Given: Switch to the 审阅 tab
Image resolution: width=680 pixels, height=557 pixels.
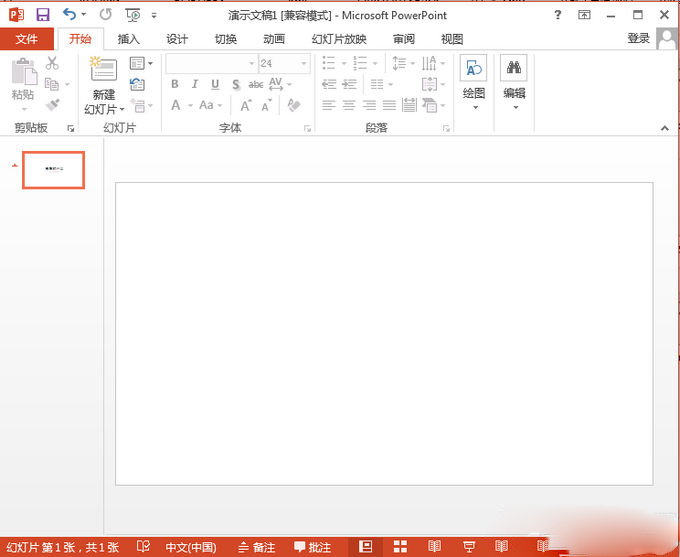Looking at the screenshot, I should click(404, 39).
